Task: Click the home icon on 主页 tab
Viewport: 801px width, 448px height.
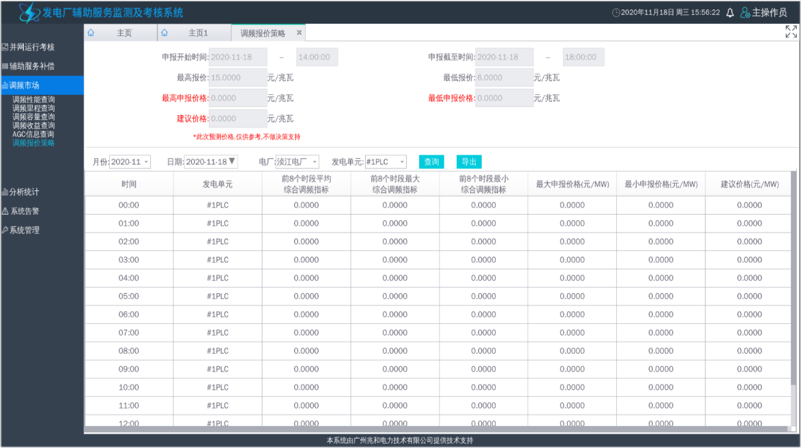Action: point(91,33)
